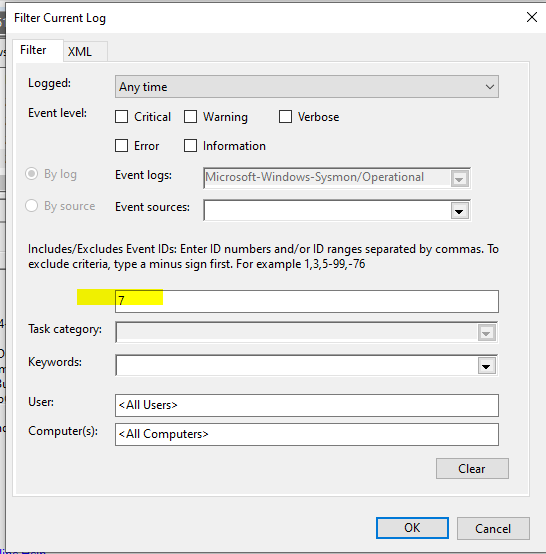Image resolution: width=546 pixels, height=554 pixels.
Task: Check the Critical event level box
Action: [x=122, y=117]
